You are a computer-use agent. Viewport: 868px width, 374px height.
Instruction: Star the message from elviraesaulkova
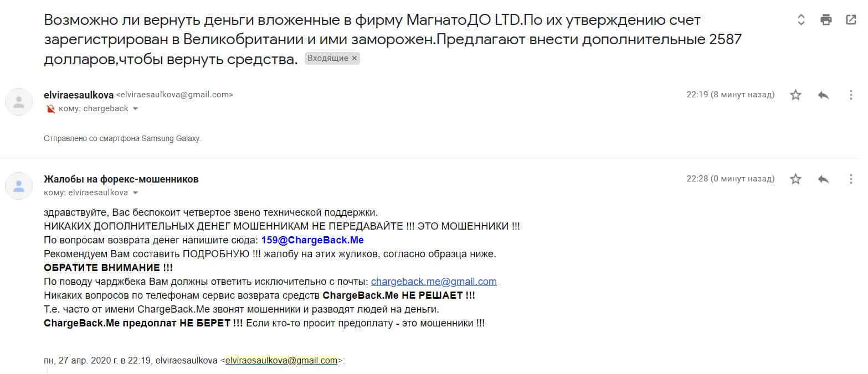795,95
